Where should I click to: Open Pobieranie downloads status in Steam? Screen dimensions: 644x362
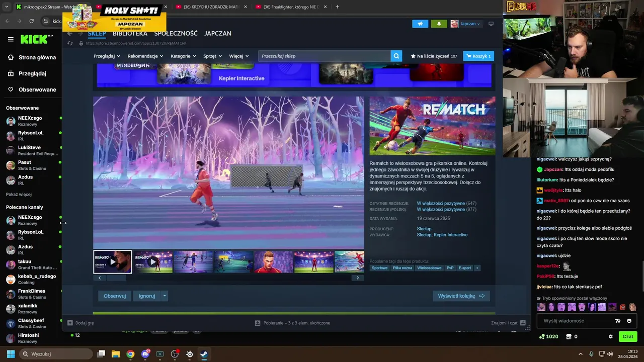(x=292, y=323)
